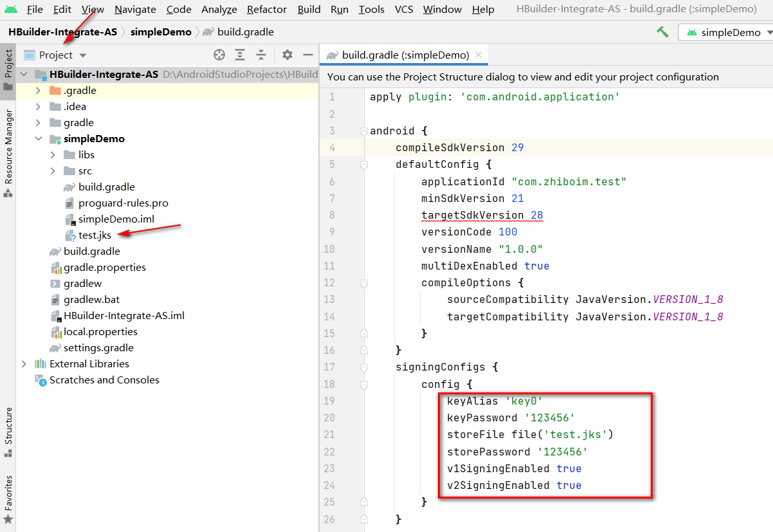Click the locate target icon in Project panel
Viewport: 773px width, 532px height.
(x=219, y=55)
